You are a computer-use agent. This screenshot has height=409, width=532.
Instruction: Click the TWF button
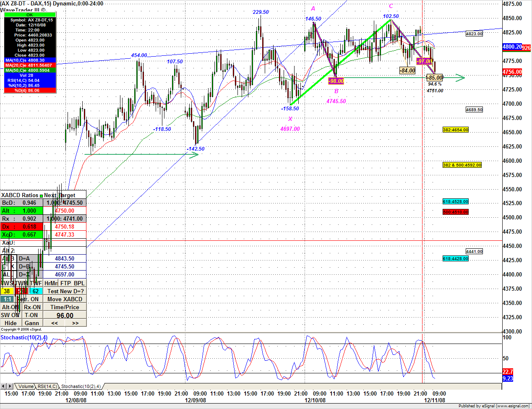[x=36, y=283]
